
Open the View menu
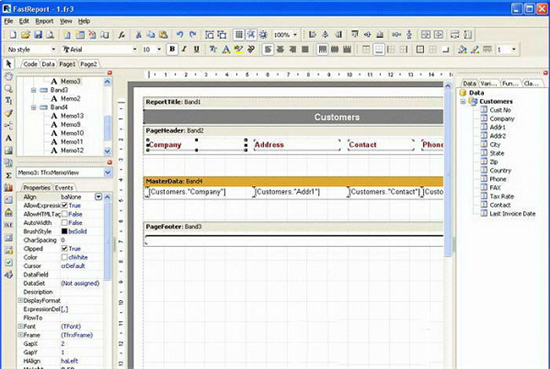66,21
